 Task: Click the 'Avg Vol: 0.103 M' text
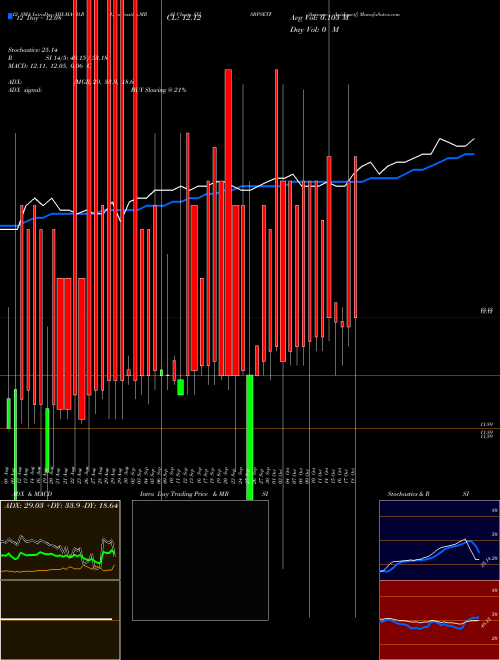click(319, 18)
